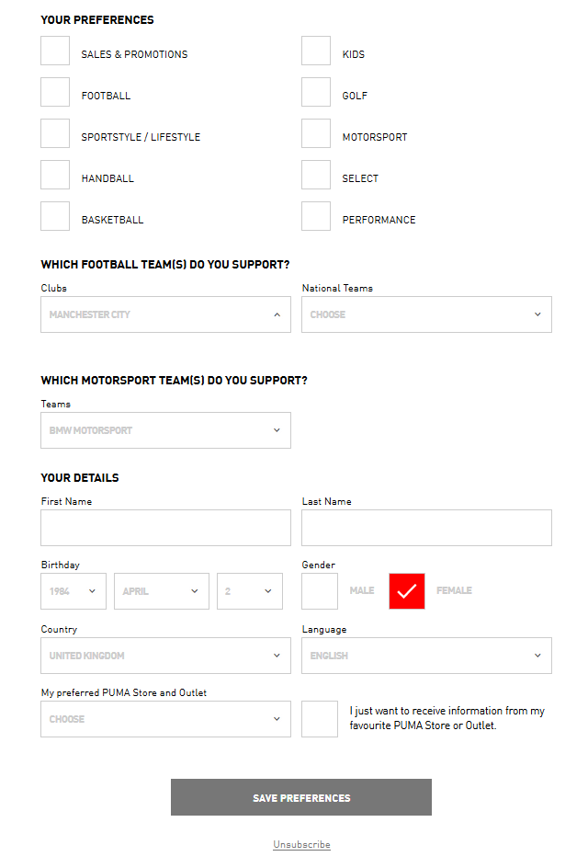This screenshot has width=588, height=868.
Task: Deselect the FEMALE gender checkbox
Action: point(406,591)
